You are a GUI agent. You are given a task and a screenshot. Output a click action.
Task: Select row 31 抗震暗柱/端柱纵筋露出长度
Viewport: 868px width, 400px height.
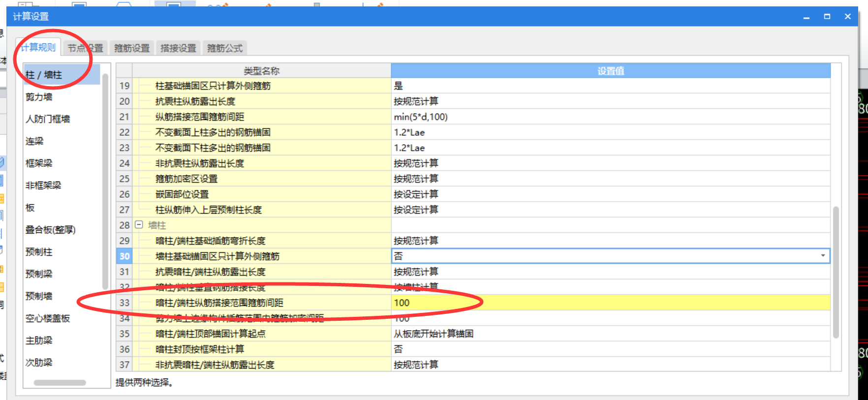point(211,272)
